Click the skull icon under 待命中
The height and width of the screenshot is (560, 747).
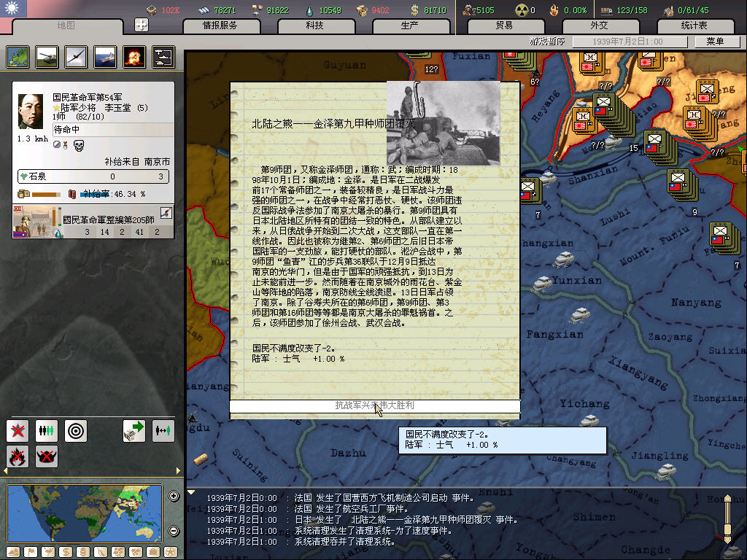(79, 145)
